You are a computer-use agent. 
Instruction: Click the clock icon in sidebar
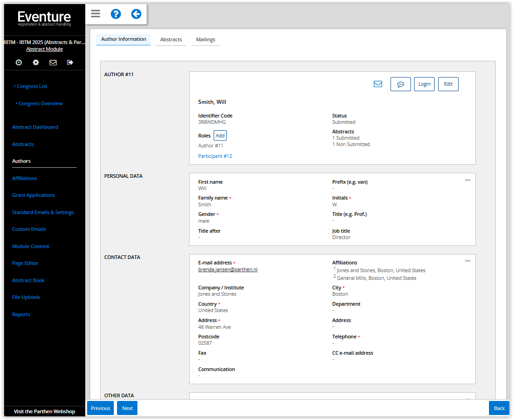[x=19, y=63]
